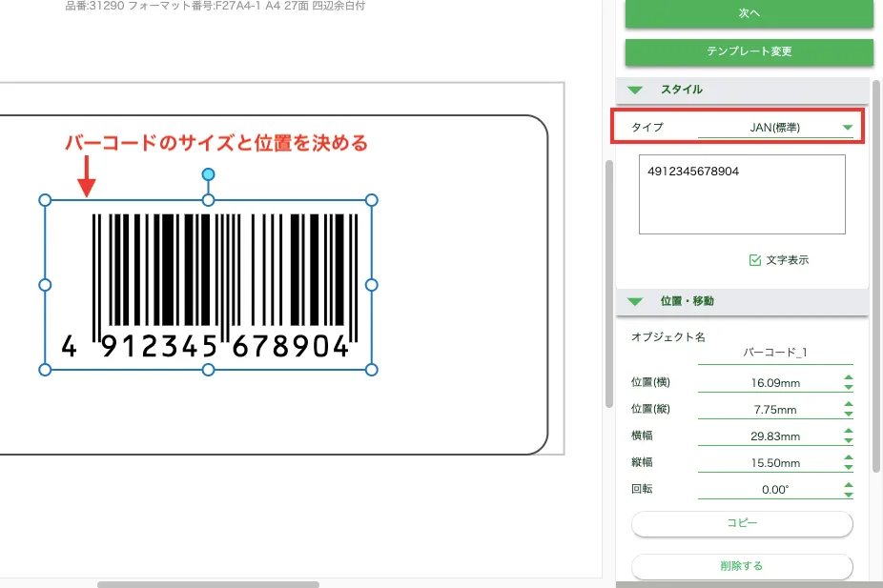This screenshot has height=588, width=883.
Task: Click the 次へ green button
Action: (749, 13)
